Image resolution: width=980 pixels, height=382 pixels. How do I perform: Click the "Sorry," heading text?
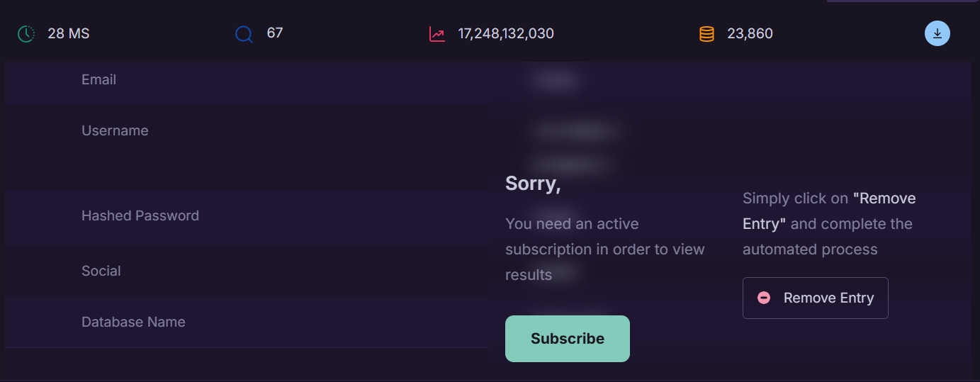point(533,184)
